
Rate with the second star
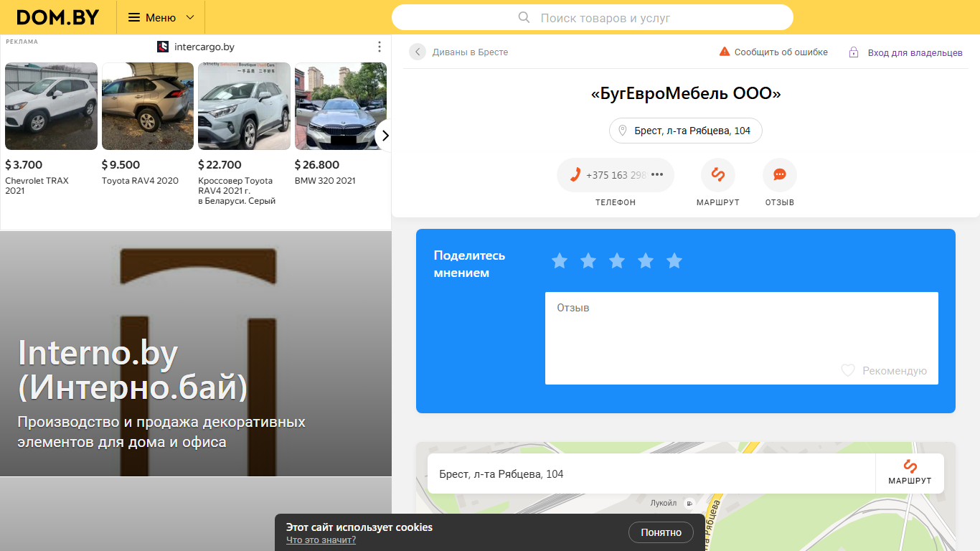pos(588,260)
